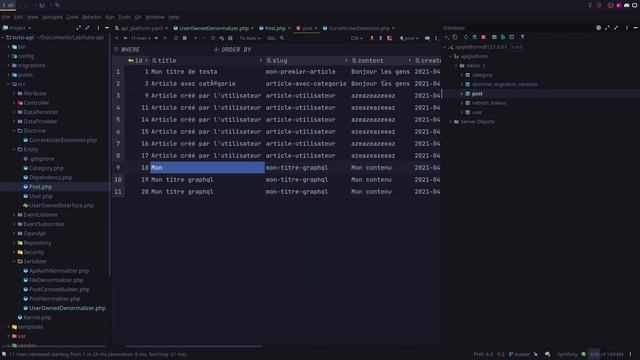Viewport: 640px width, 360px height.
Task: Sort by the title column header
Action: click(x=207, y=60)
